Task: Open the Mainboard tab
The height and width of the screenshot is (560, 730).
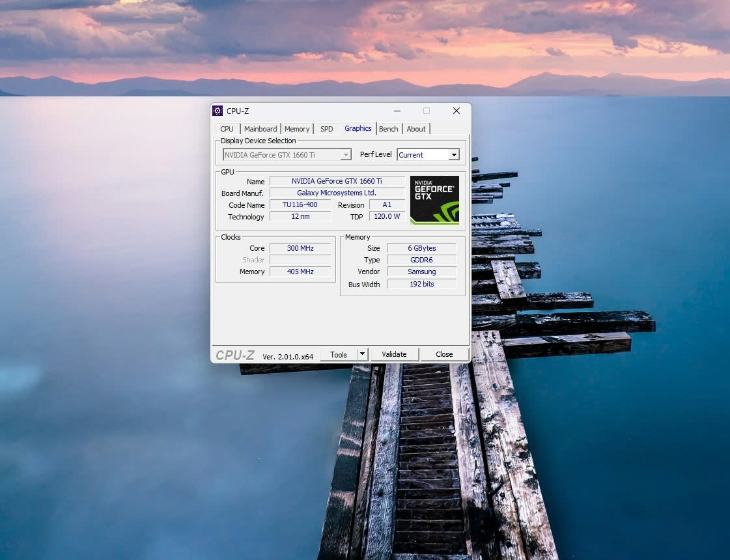Action: click(260, 129)
